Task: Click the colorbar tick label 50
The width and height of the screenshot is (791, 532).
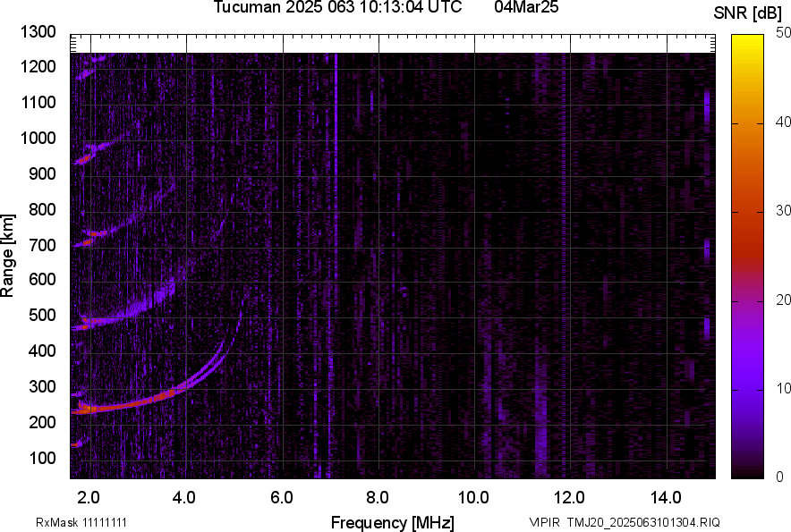Action: pos(783,33)
